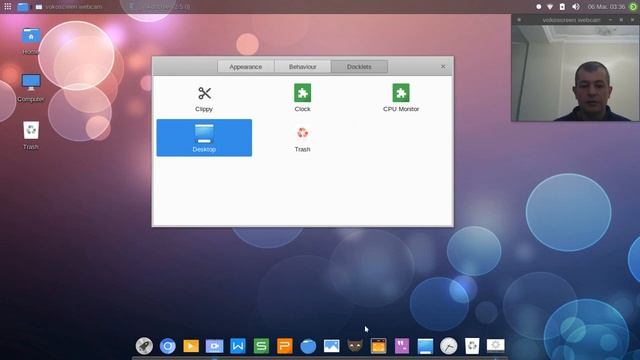Open the blue sphere dock icon

[x=308, y=346]
